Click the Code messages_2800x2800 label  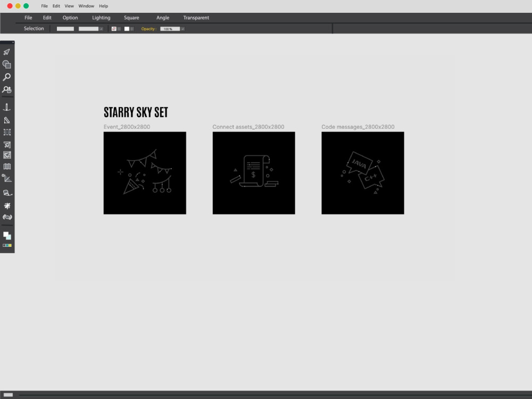[358, 127]
